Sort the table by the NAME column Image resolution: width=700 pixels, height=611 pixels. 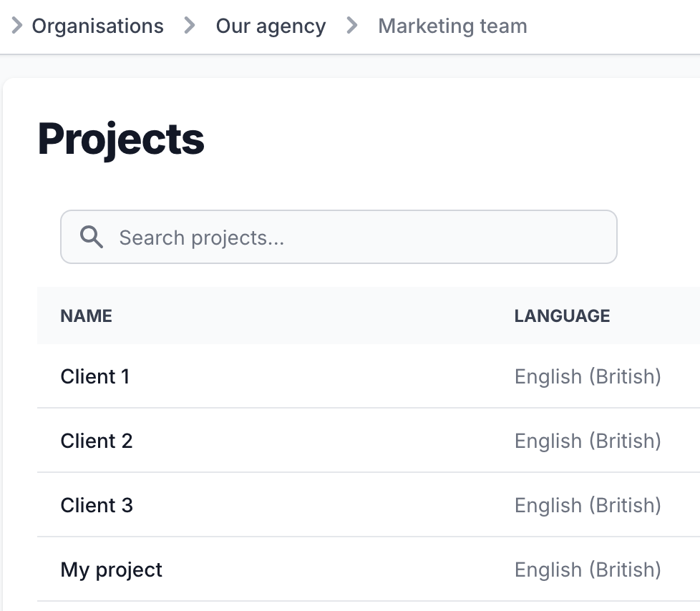85,316
